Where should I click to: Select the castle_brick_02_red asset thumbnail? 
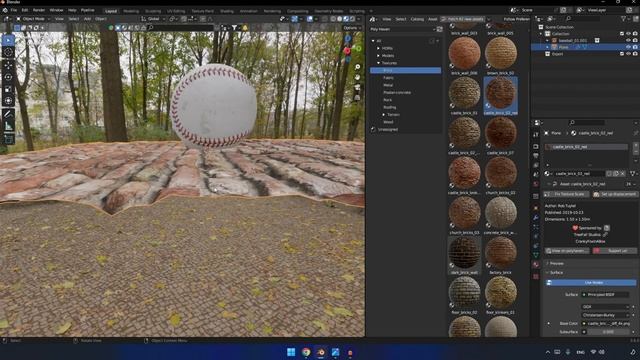coord(501,96)
